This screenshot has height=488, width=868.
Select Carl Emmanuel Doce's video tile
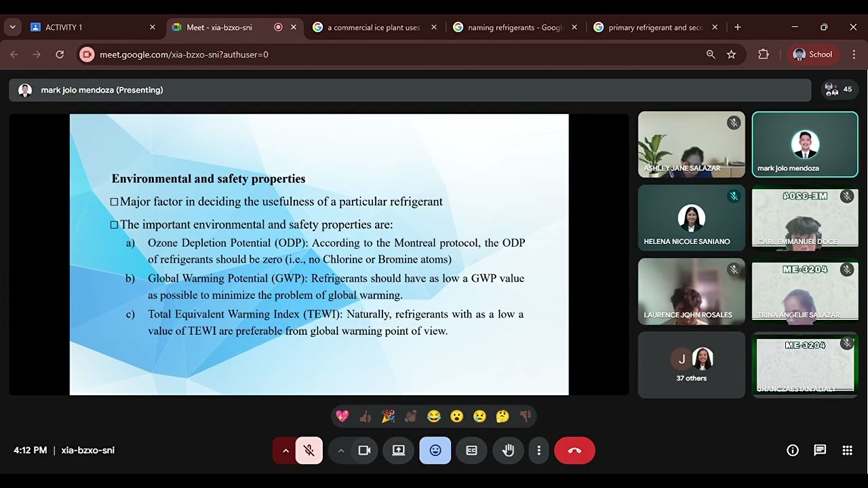[805, 218]
